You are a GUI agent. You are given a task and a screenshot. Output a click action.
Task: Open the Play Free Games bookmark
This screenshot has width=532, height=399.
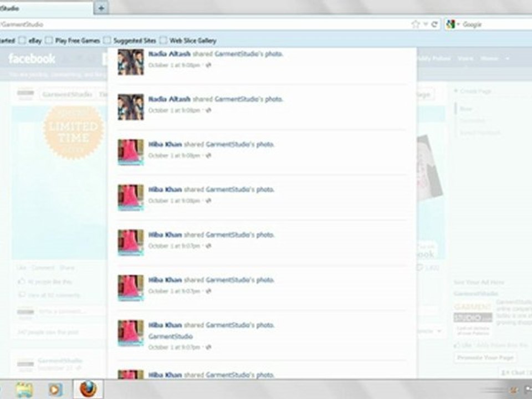78,40
